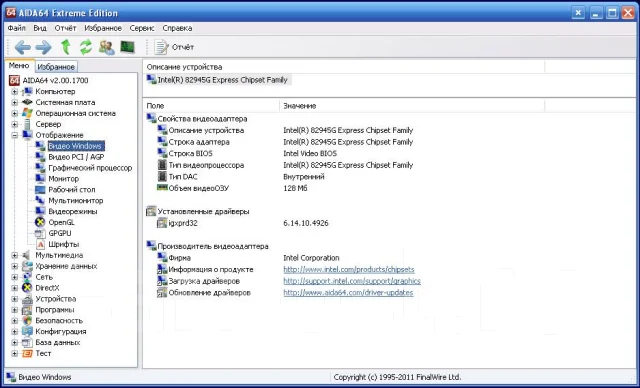Go forward with the right arrow toolbar icon
640x388 pixels.
click(x=43, y=47)
